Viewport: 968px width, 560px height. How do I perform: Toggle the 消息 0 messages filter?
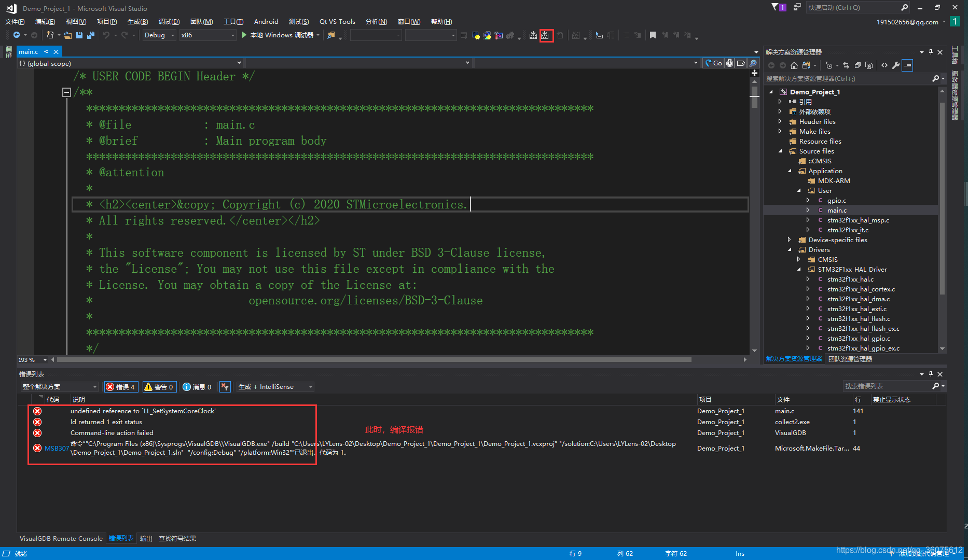point(197,386)
